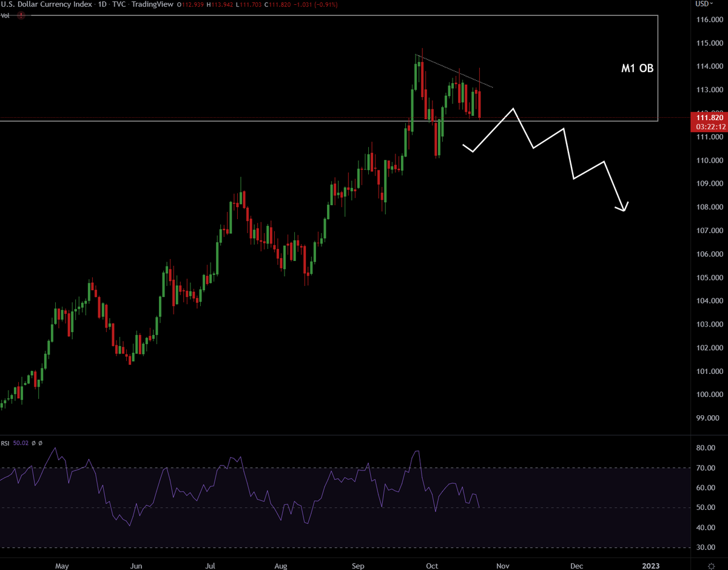Image resolution: width=728 pixels, height=570 pixels.
Task: Select the Vol indicator label
Action: pos(5,15)
